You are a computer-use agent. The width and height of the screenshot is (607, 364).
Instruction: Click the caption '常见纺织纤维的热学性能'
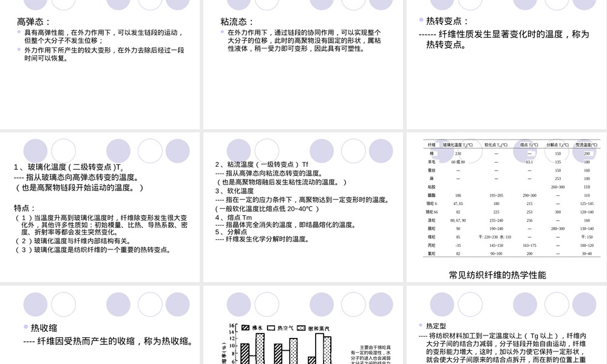click(498, 275)
